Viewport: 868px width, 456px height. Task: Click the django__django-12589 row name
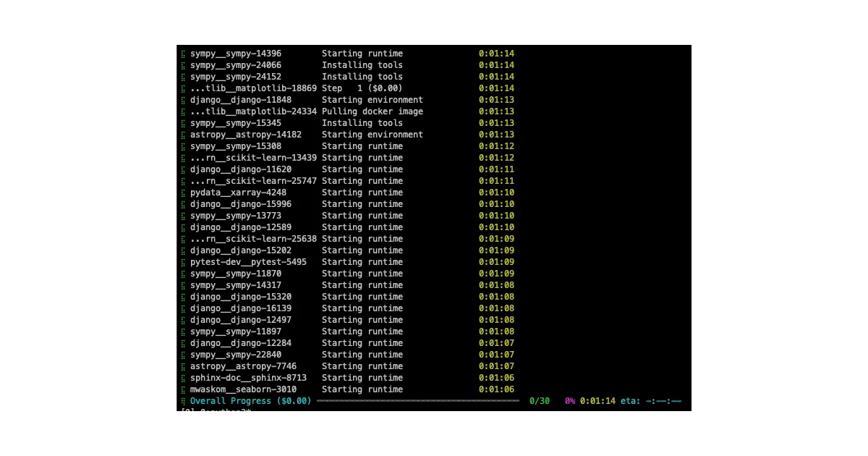[241, 227]
